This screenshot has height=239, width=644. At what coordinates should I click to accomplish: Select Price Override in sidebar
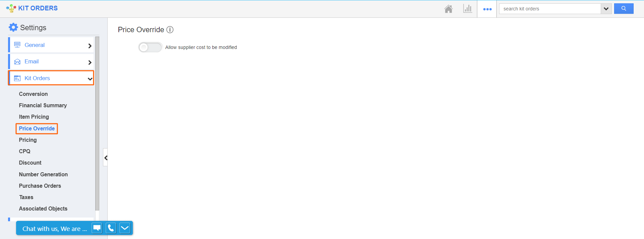[37, 128]
